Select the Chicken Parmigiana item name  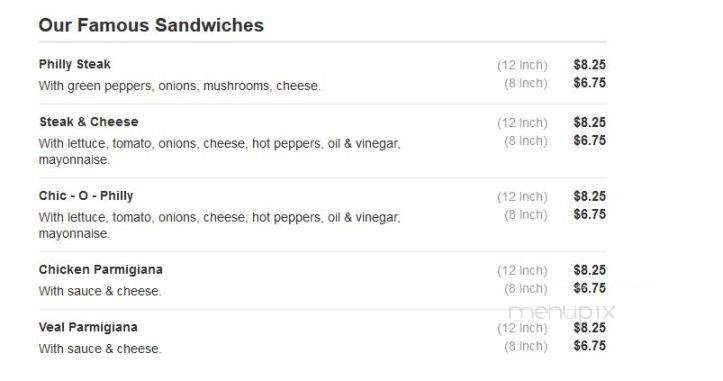pos(101,269)
